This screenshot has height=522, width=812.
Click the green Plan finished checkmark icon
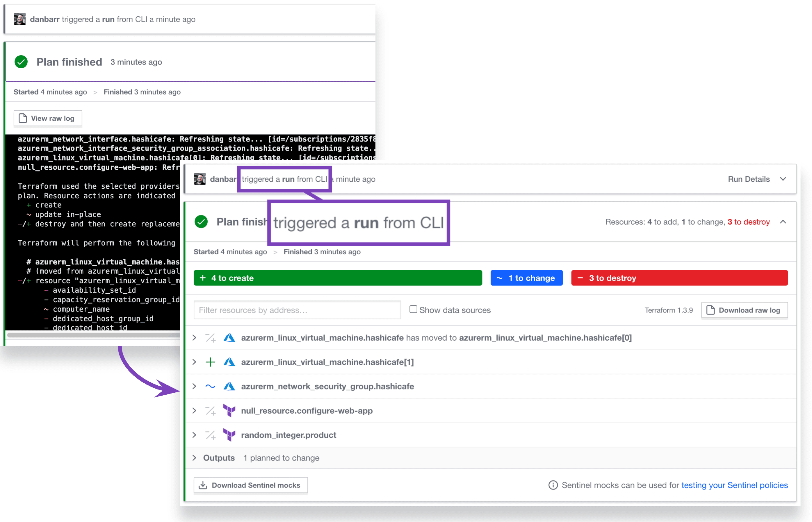pyautogui.click(x=21, y=62)
